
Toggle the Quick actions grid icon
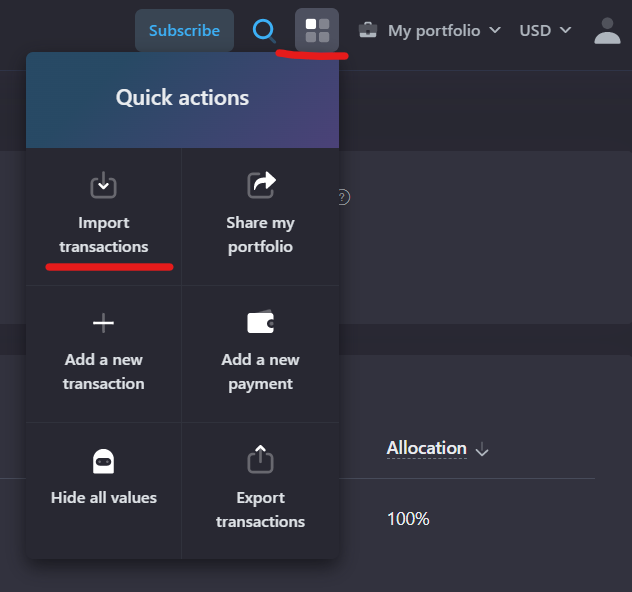coord(317,30)
